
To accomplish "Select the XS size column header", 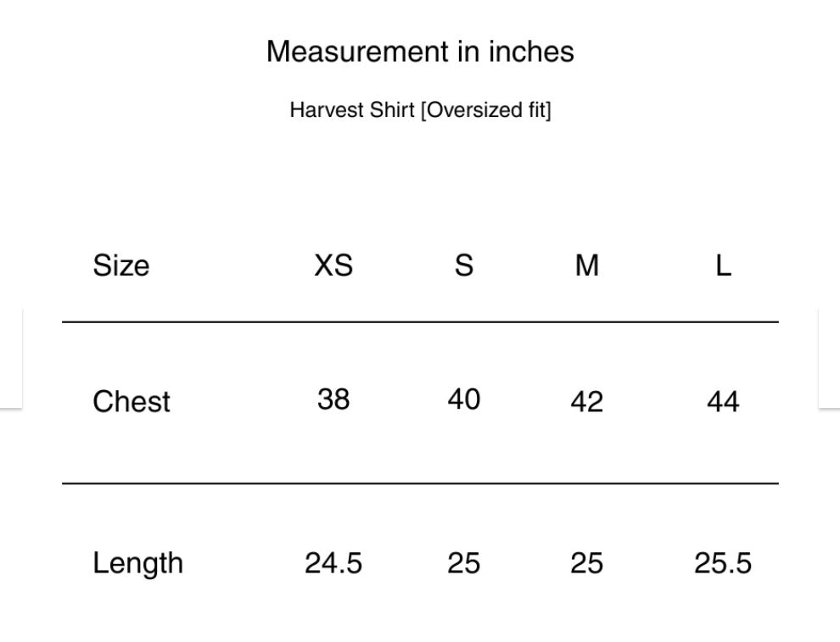I will click(333, 265).
